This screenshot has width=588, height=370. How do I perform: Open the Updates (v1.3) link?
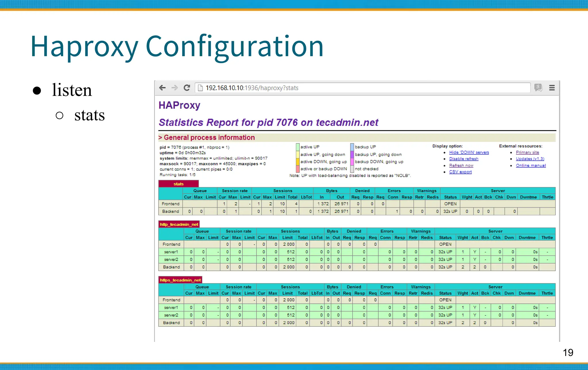[530, 159]
